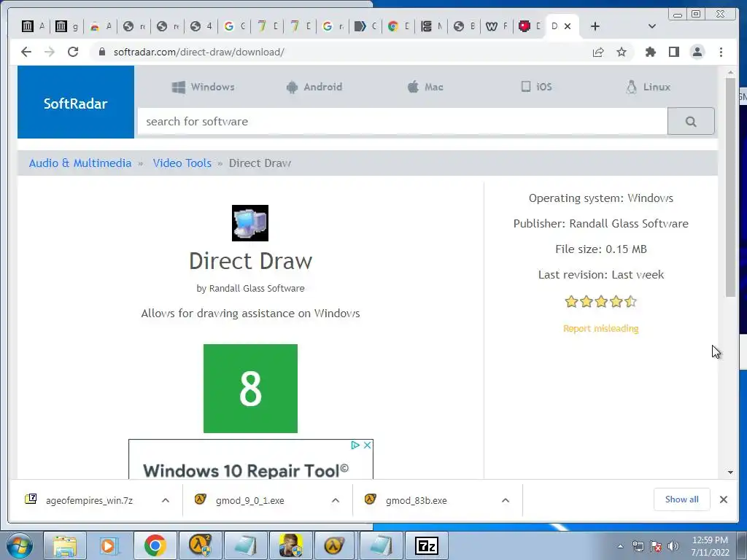Expand options for gmod_9_0_1.exe download
The height and width of the screenshot is (560, 747).
336,500
